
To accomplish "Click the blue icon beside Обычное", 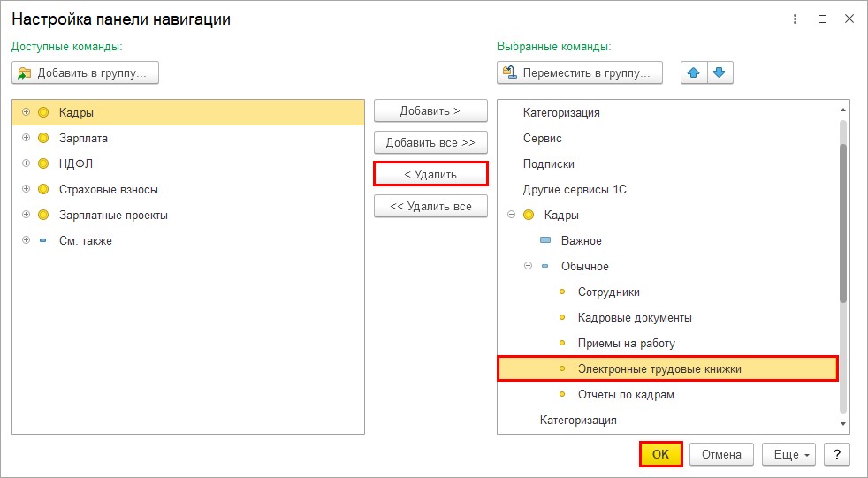I will click(x=545, y=266).
